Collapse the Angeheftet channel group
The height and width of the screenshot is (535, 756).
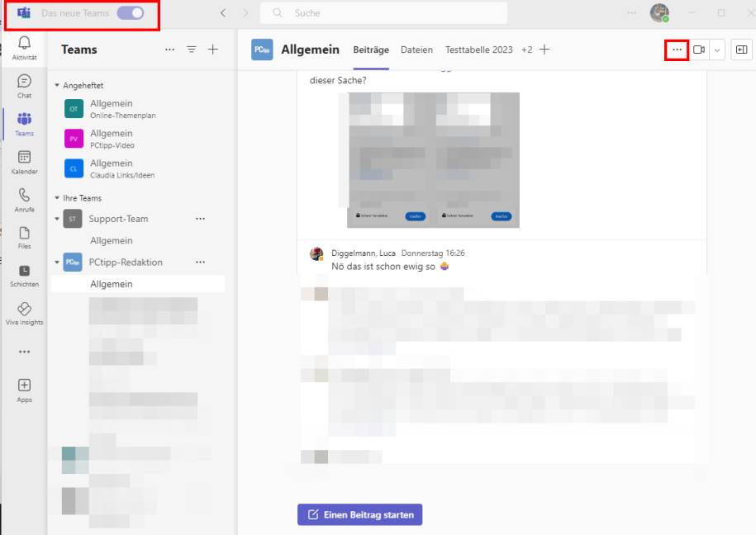(55, 85)
